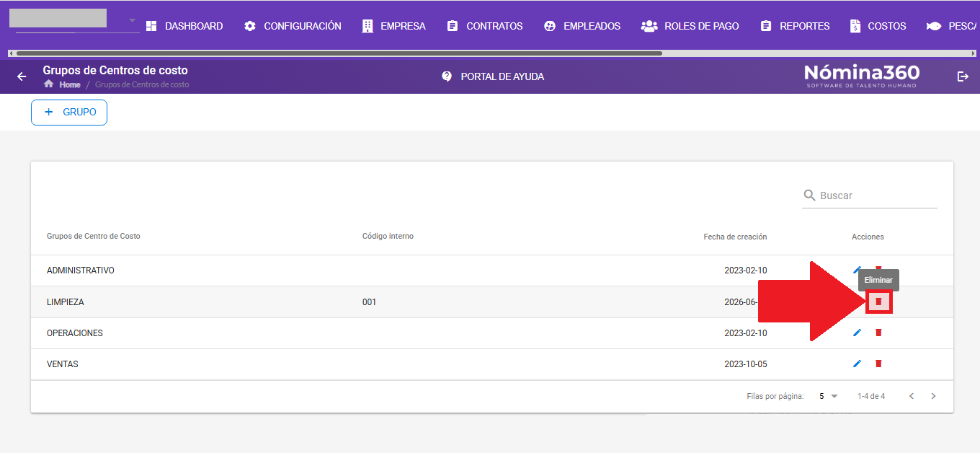Screen dimensions: 980x453
Task: Add a new group with the + GRUPO button
Action: point(69,113)
